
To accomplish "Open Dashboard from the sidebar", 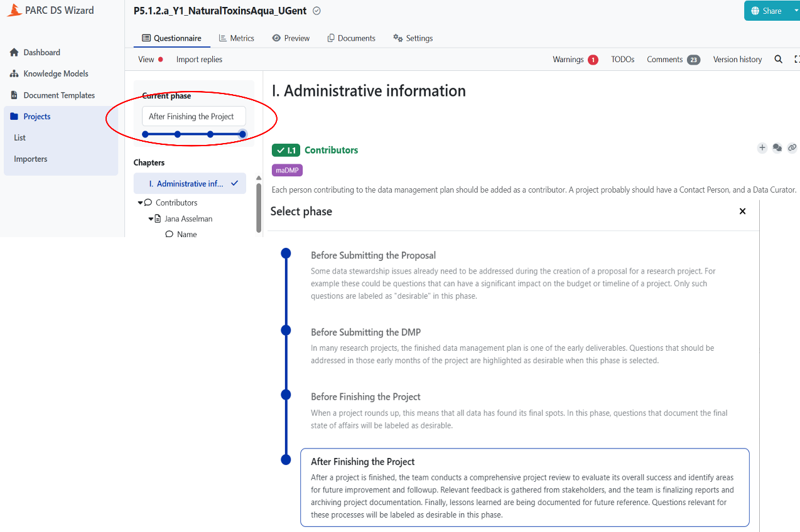I will tap(41, 53).
